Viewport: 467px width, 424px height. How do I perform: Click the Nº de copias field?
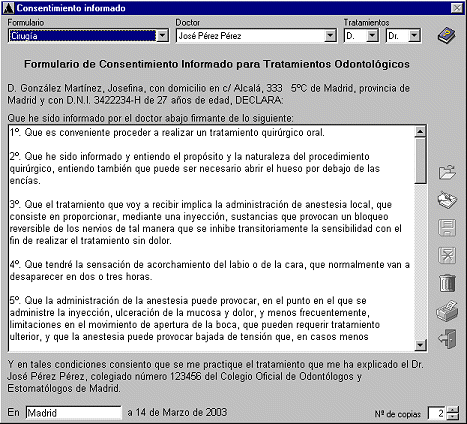click(437, 413)
